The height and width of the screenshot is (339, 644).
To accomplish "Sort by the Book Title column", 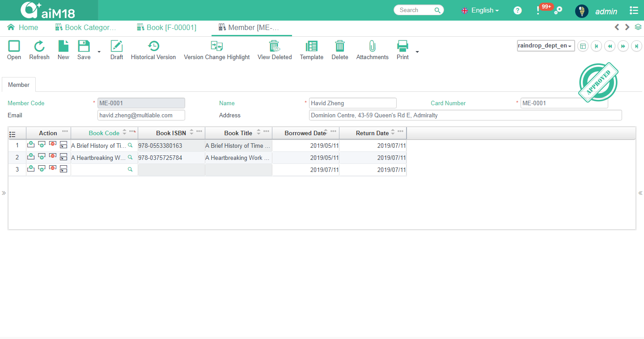I will [x=258, y=132].
